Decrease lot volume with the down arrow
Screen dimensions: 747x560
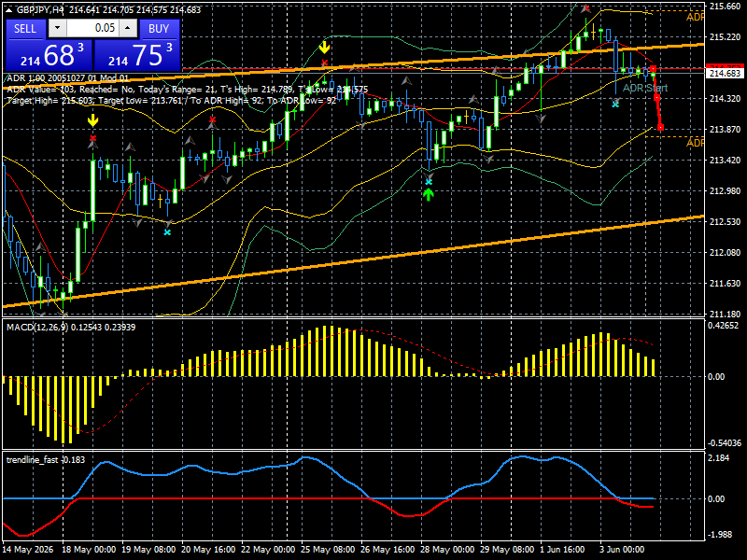[x=57, y=28]
